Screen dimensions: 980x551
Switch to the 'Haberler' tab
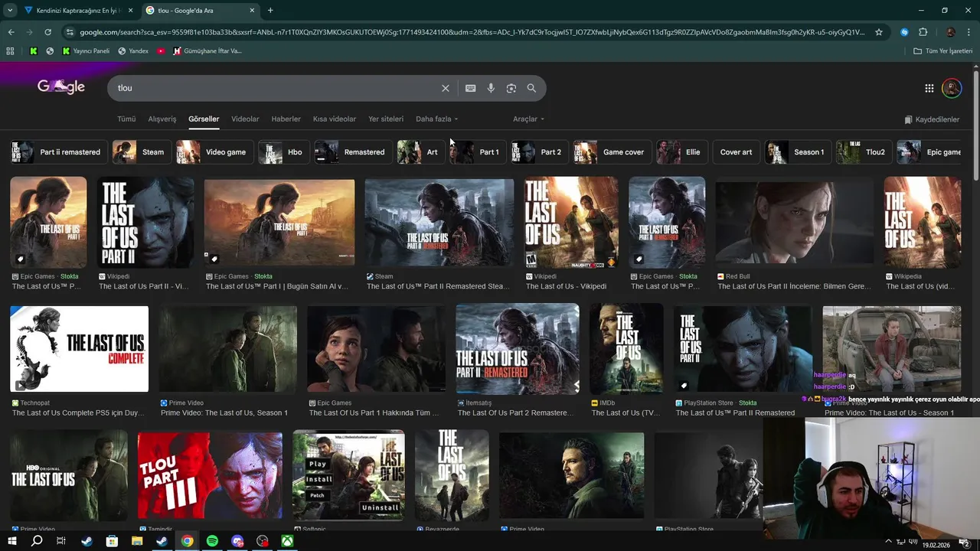point(286,119)
